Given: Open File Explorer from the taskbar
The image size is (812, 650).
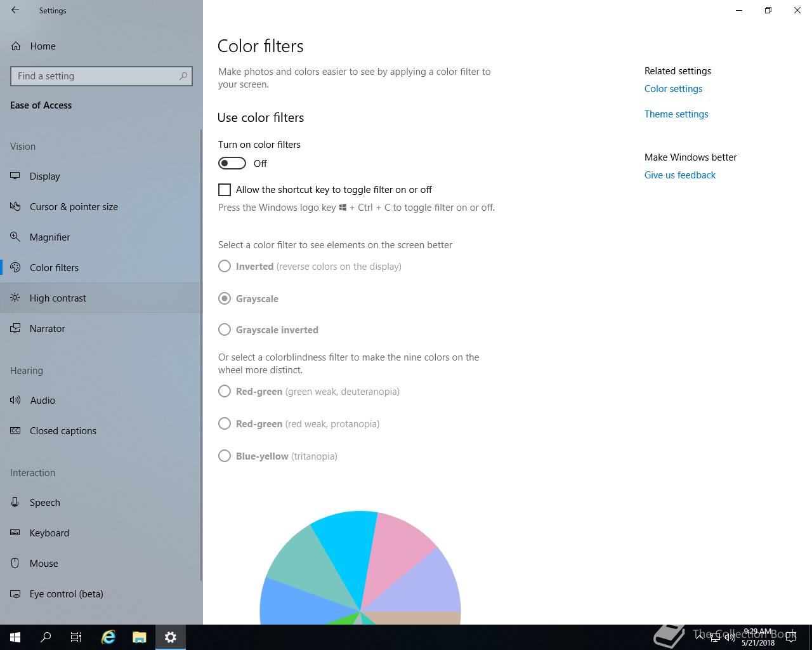Looking at the screenshot, I should point(139,637).
